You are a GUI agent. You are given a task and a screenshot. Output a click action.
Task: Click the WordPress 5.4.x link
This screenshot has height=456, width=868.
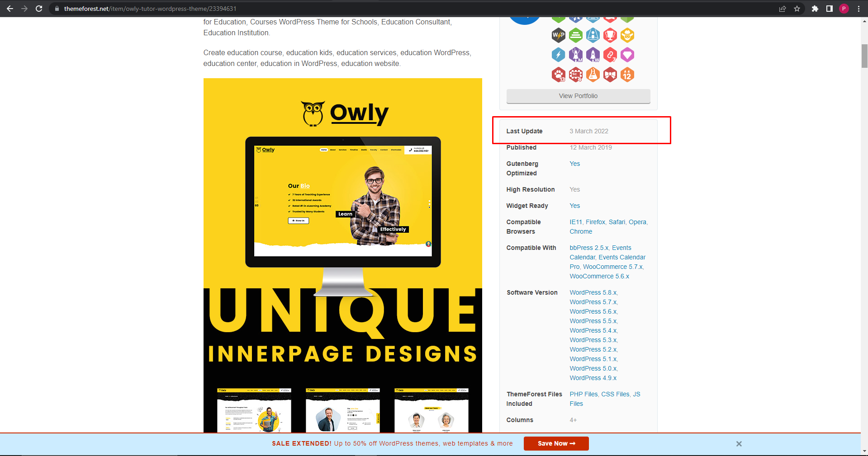pyautogui.click(x=593, y=330)
